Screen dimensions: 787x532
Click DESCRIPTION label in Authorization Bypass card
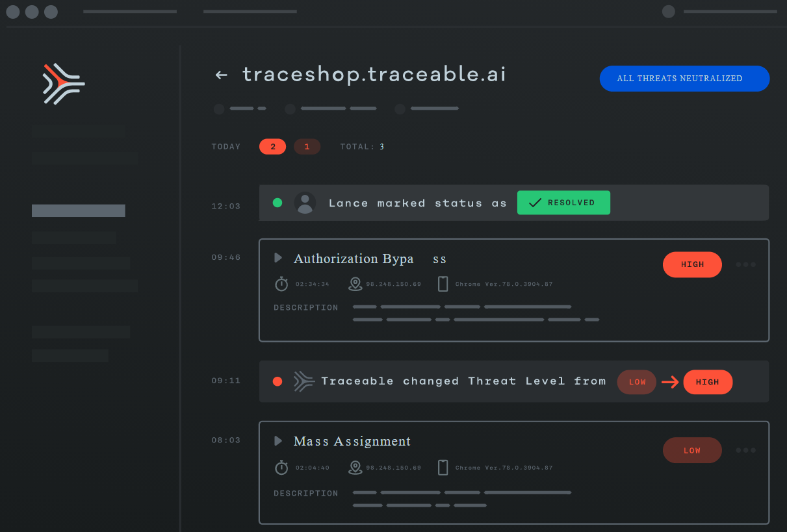(x=306, y=308)
